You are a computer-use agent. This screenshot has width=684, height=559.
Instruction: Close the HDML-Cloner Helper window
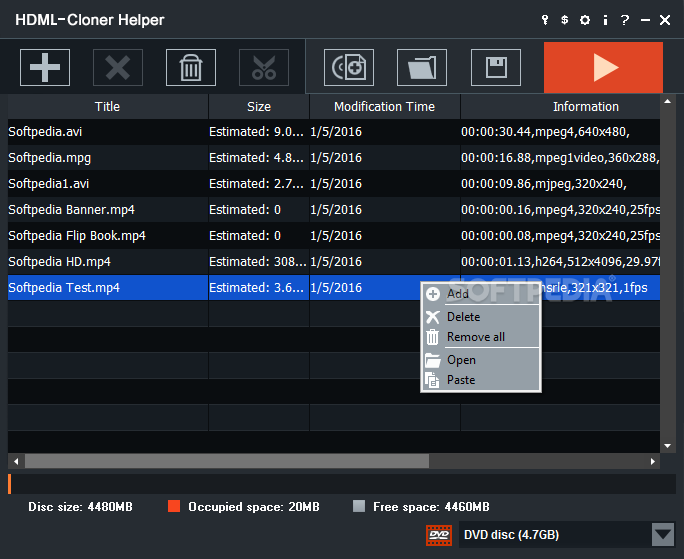click(x=665, y=20)
